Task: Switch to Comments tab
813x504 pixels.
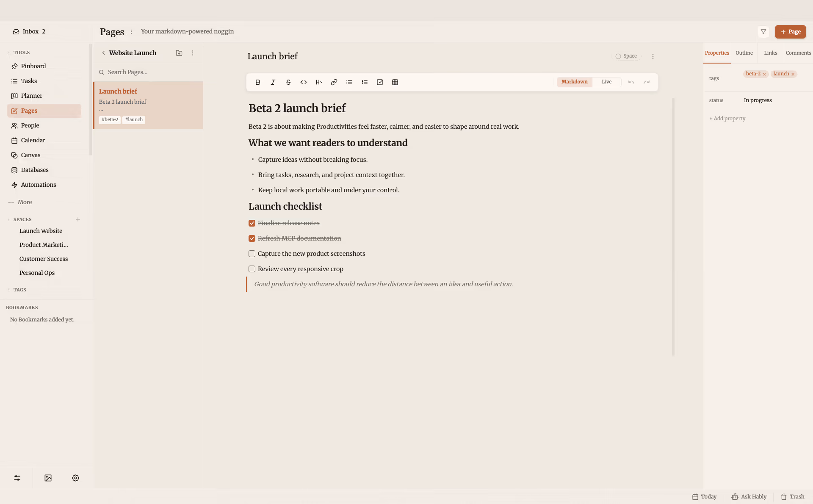Action: 798,53
